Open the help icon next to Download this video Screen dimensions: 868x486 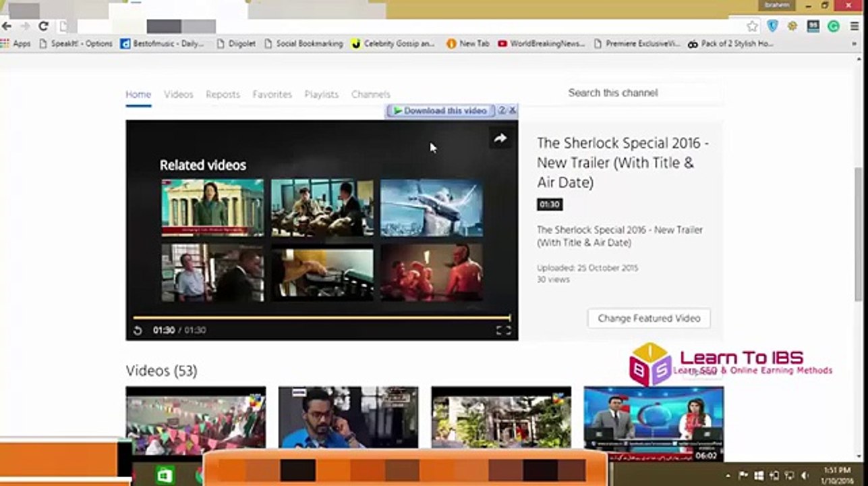(x=502, y=110)
